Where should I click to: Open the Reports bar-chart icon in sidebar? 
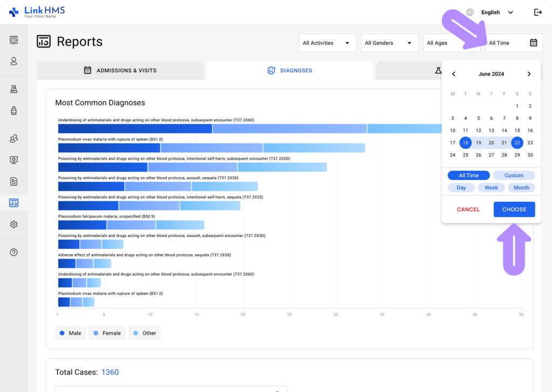13,203
